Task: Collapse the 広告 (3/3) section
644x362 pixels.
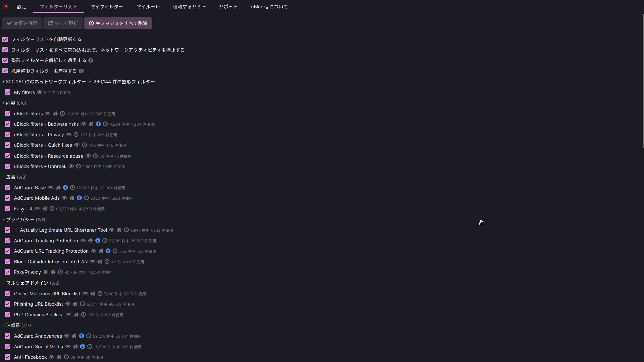Action: pyautogui.click(x=14, y=177)
